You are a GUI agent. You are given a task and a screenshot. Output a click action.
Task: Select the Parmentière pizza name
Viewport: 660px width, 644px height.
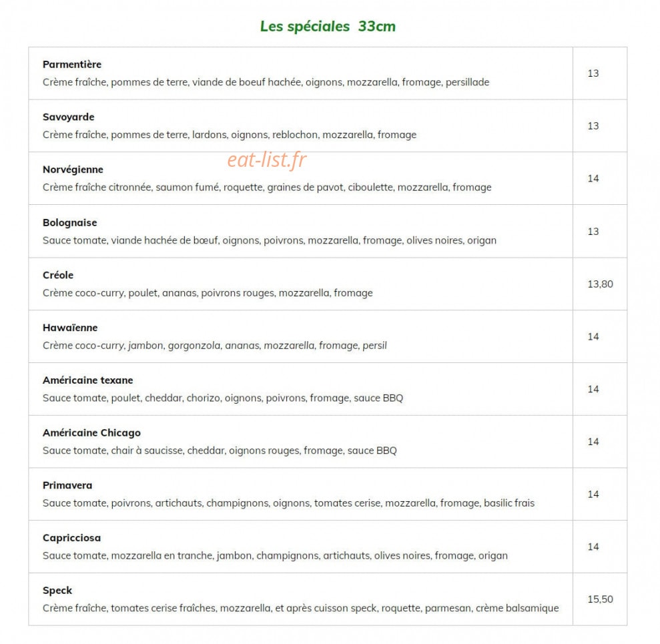pos(72,64)
